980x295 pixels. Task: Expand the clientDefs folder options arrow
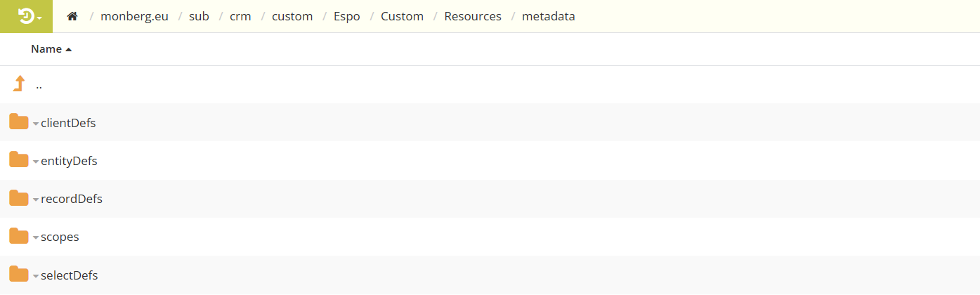click(35, 124)
